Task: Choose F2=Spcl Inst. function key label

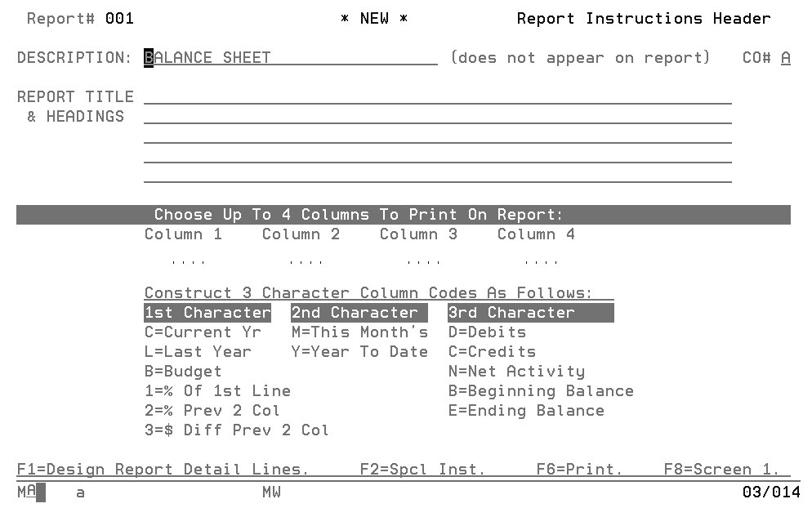Action: [x=422, y=469]
